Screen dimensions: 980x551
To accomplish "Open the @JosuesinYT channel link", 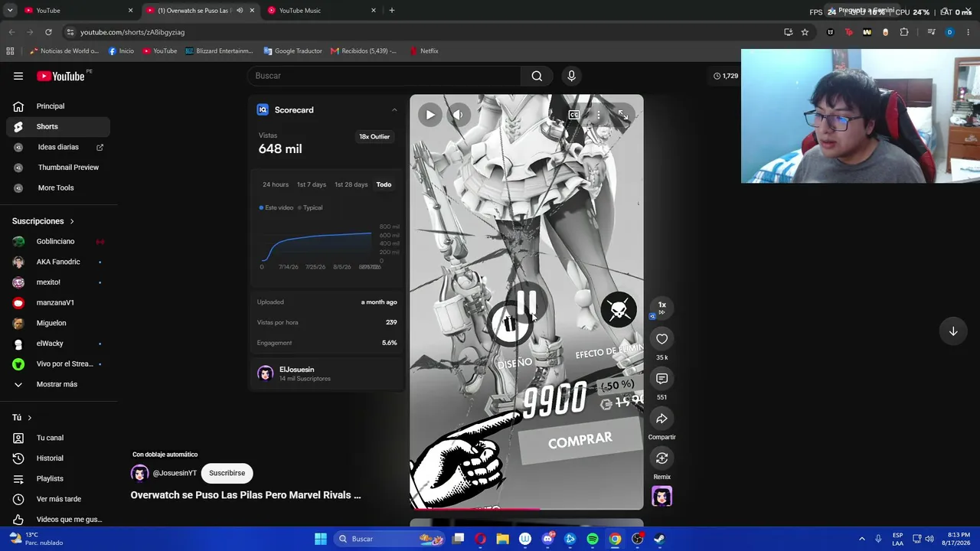I will 175,473.
